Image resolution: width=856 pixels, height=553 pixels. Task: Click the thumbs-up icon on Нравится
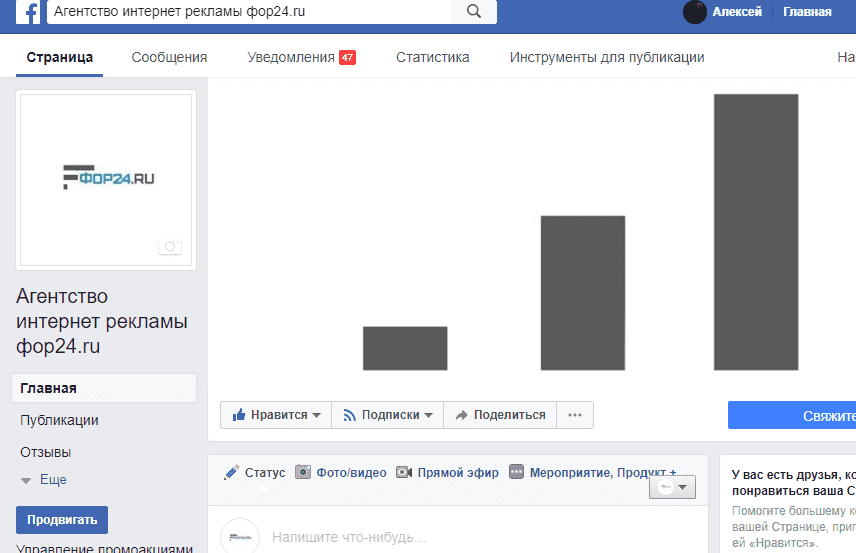[239, 415]
